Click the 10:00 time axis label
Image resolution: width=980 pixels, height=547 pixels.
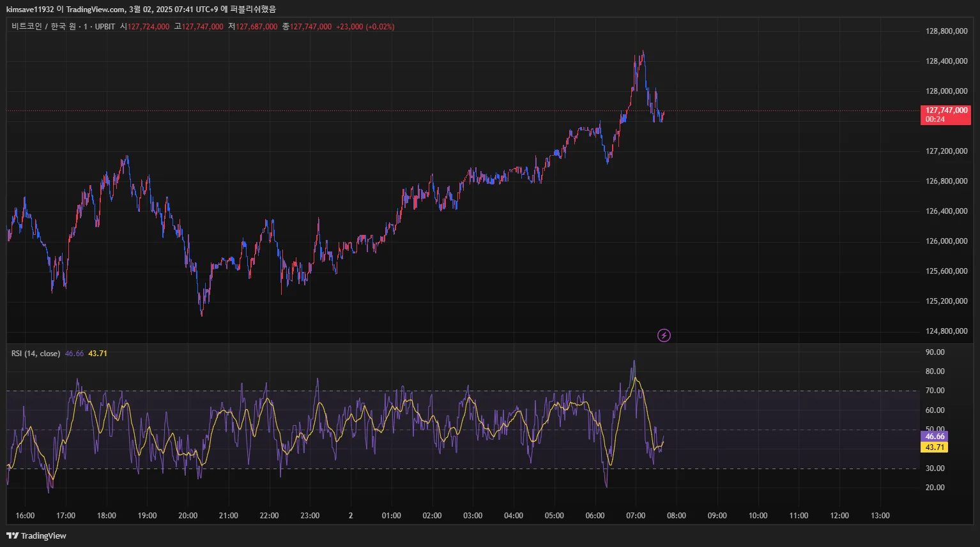(758, 516)
